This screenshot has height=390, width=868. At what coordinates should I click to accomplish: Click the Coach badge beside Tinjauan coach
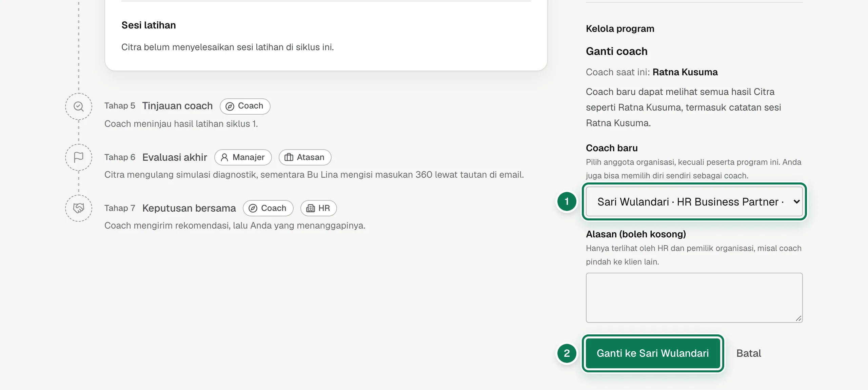pyautogui.click(x=245, y=106)
